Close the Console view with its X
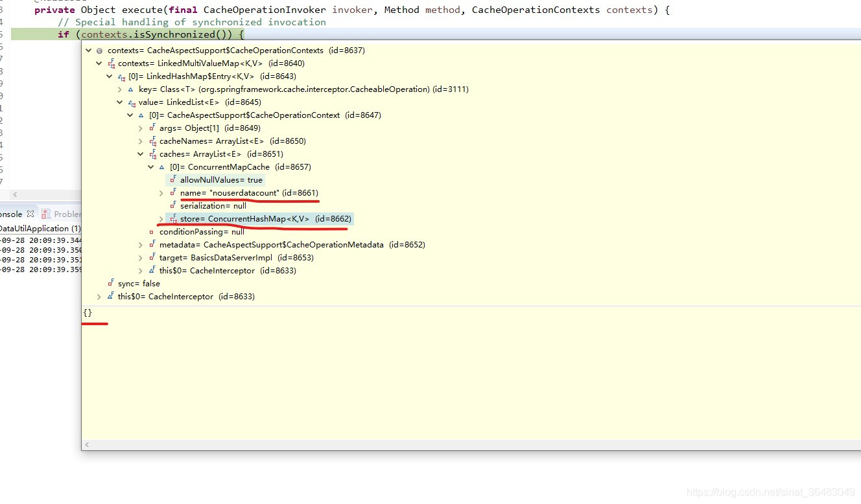The height and width of the screenshot is (504, 861). point(30,214)
